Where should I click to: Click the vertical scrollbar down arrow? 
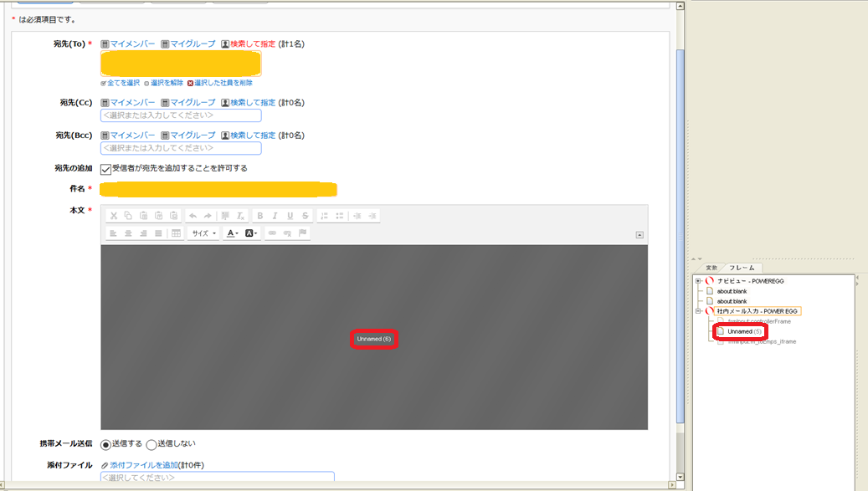[681, 477]
